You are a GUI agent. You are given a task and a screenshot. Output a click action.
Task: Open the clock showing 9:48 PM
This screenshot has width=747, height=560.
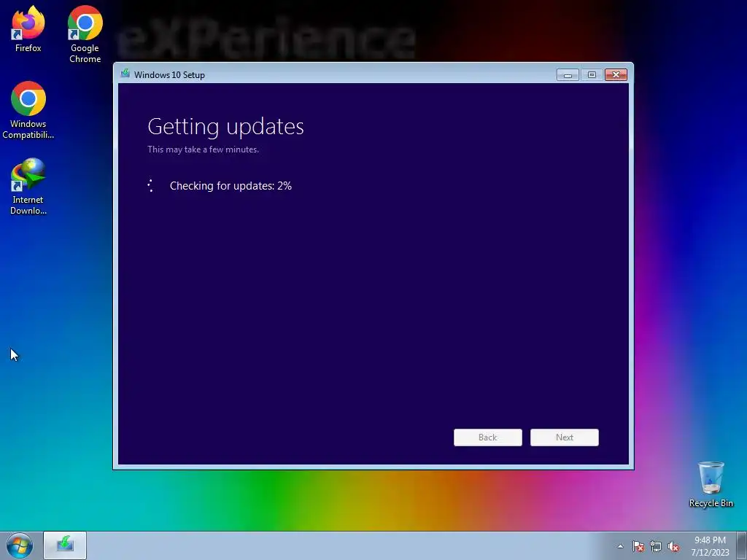[x=710, y=540]
